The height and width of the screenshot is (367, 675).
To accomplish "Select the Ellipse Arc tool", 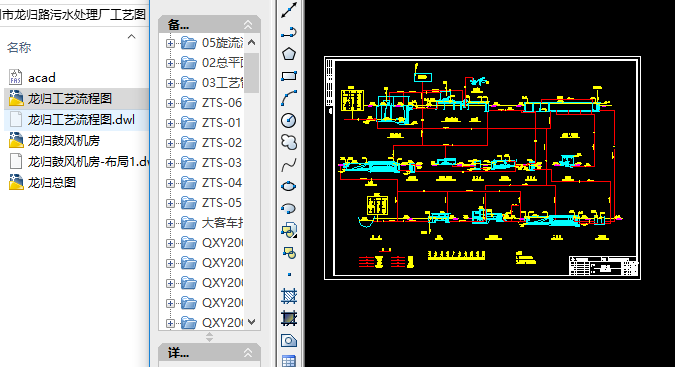I will click(289, 208).
